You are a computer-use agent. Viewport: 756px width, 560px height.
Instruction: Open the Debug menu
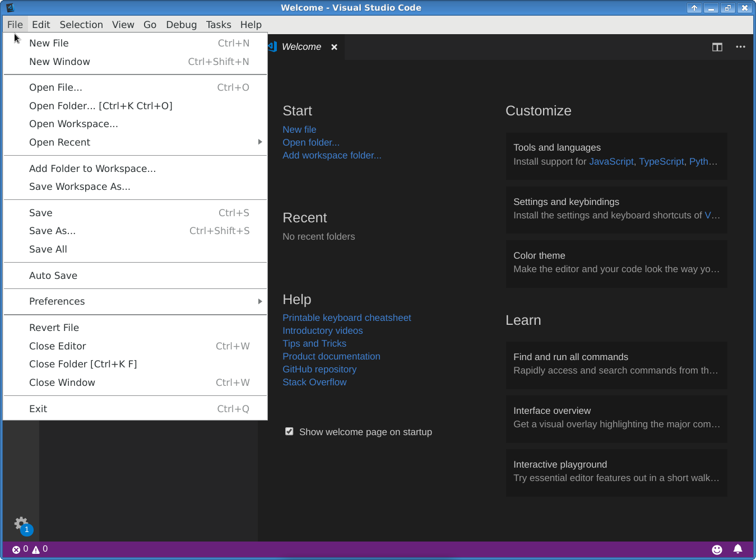click(181, 25)
